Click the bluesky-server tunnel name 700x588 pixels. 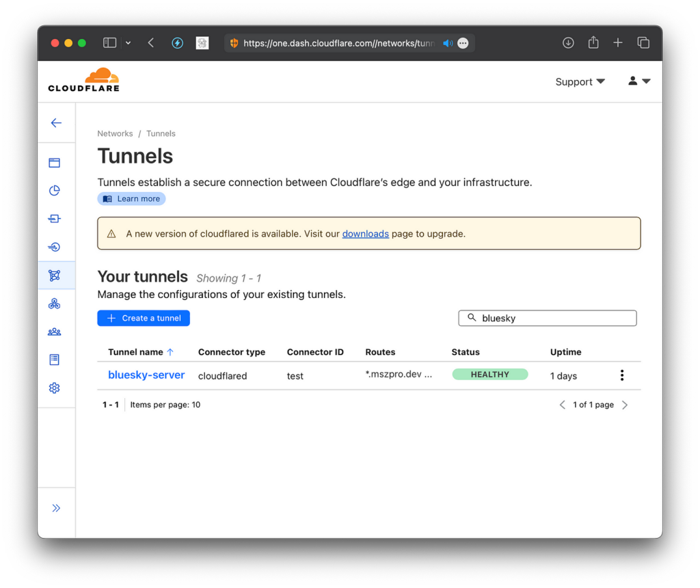pyautogui.click(x=146, y=375)
